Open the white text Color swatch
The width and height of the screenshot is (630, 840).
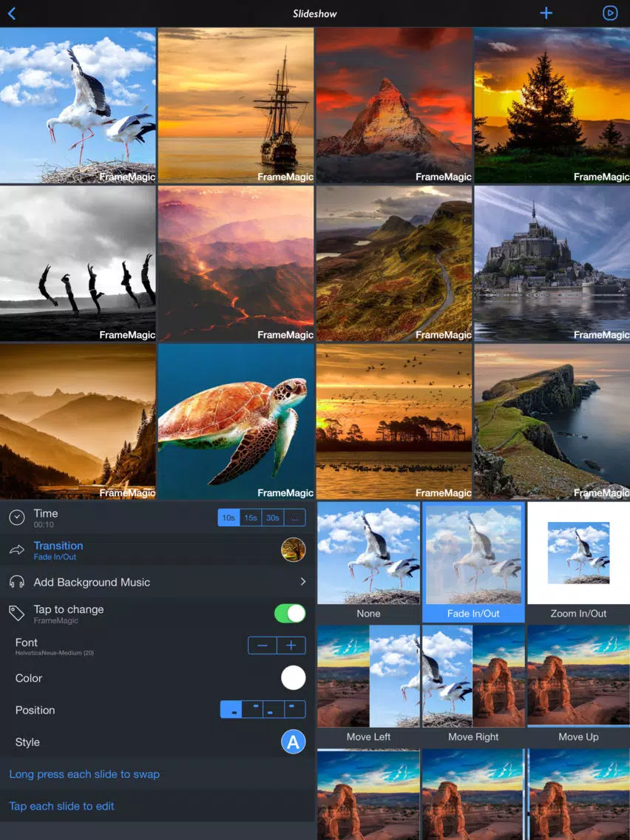point(293,678)
